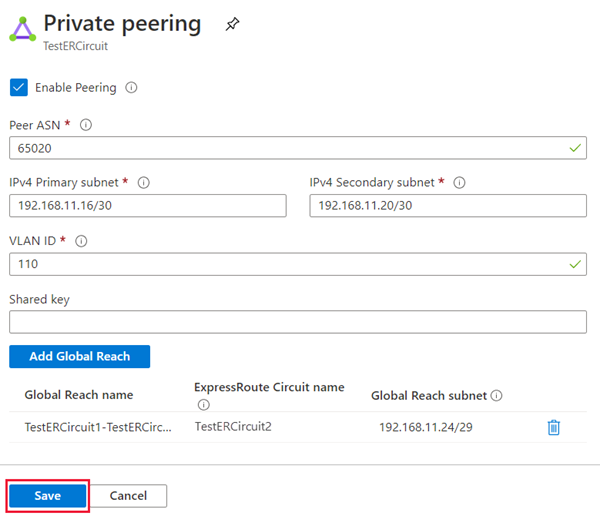
Task: Pin the Private peering blade
Action: (232, 24)
